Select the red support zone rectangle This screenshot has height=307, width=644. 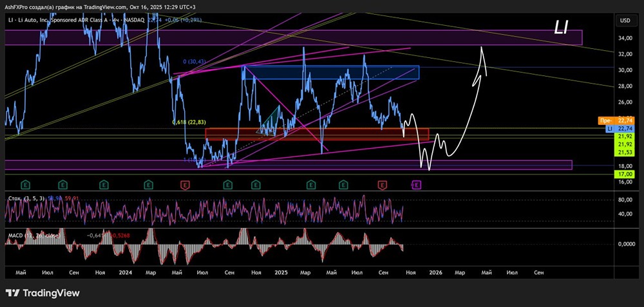(317, 135)
